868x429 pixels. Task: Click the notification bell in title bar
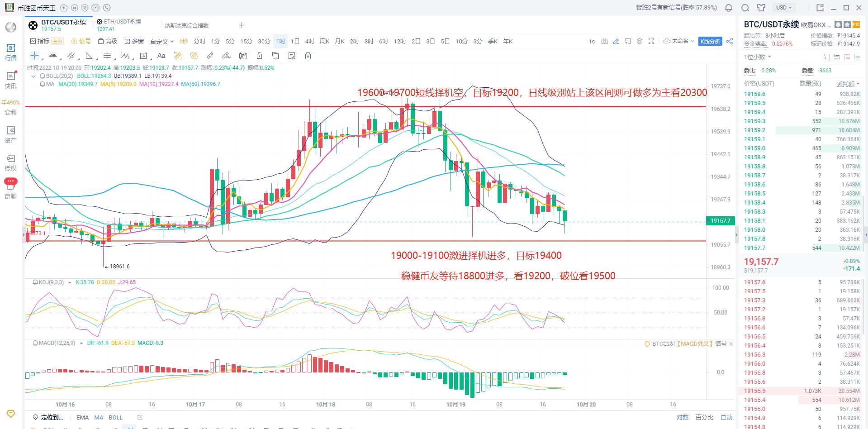pyautogui.click(x=729, y=8)
